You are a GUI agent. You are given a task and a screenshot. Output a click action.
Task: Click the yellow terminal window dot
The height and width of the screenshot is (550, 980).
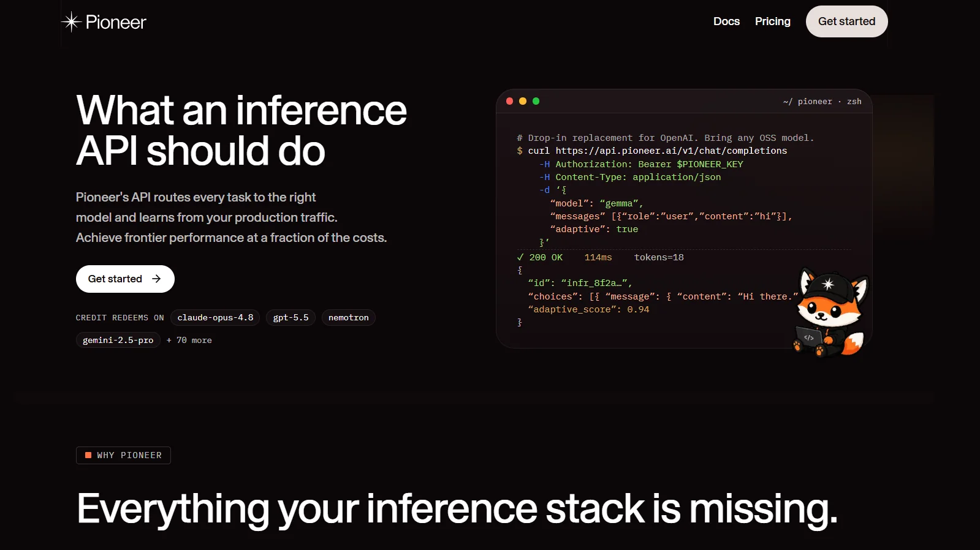coord(523,101)
